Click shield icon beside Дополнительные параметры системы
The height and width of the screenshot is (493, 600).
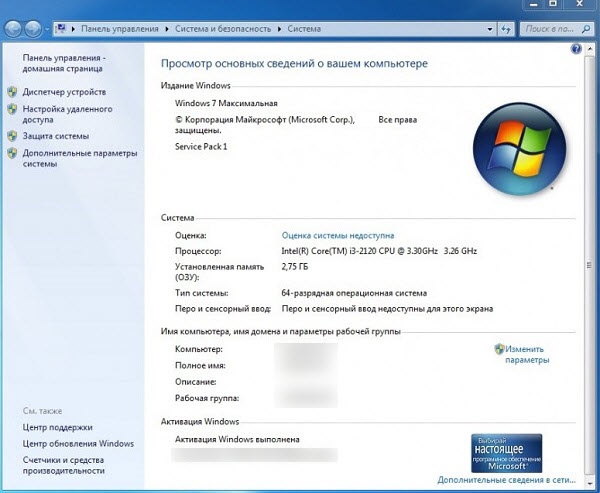pyautogui.click(x=12, y=153)
